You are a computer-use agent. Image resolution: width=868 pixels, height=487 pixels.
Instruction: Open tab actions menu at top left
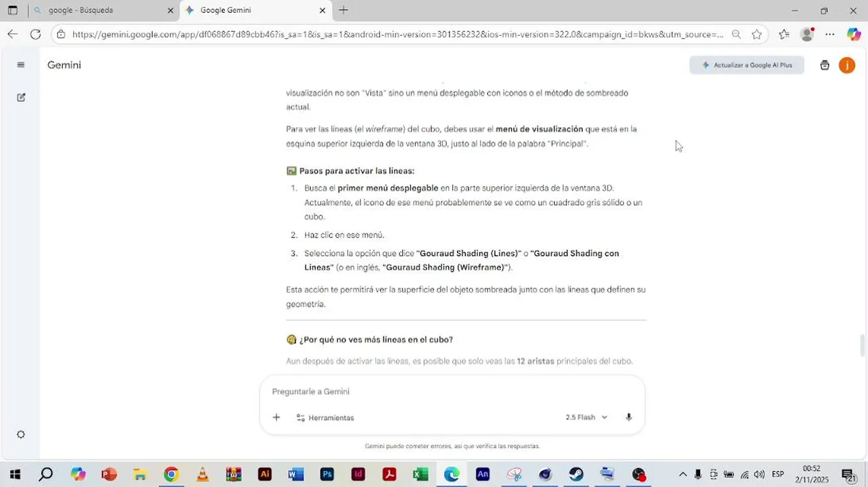tap(13, 10)
